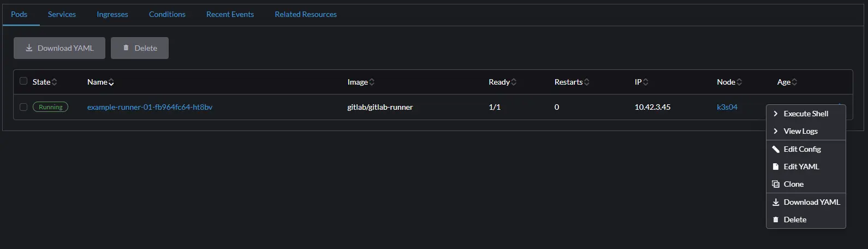Open the example-runner-01-fb964fc64-ht8bv pod link

coord(150,107)
